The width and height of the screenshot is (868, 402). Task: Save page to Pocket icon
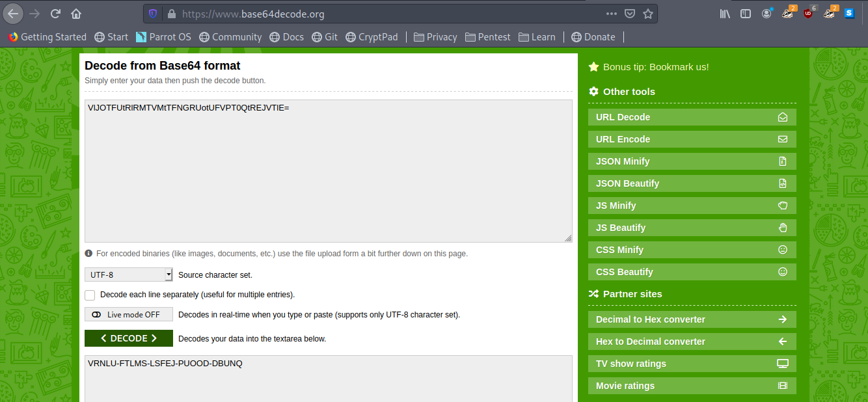point(630,14)
